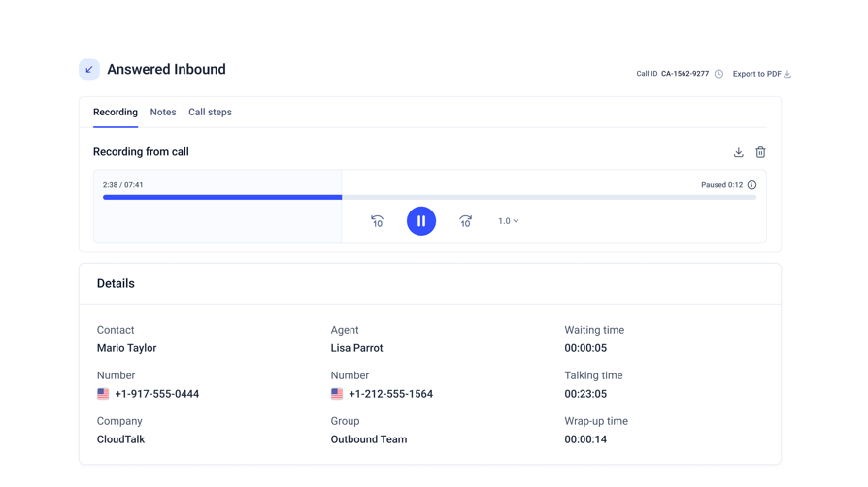
Task: Open the Recording tab
Action: click(x=116, y=112)
